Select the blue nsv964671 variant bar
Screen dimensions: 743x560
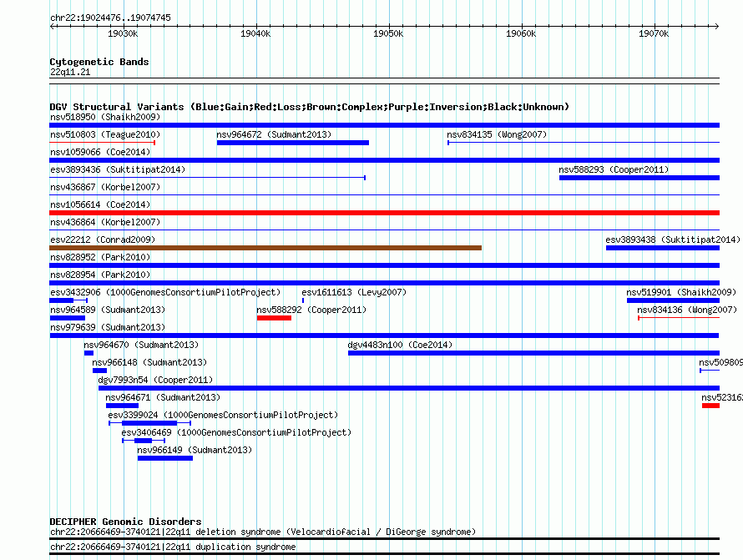pos(122,406)
